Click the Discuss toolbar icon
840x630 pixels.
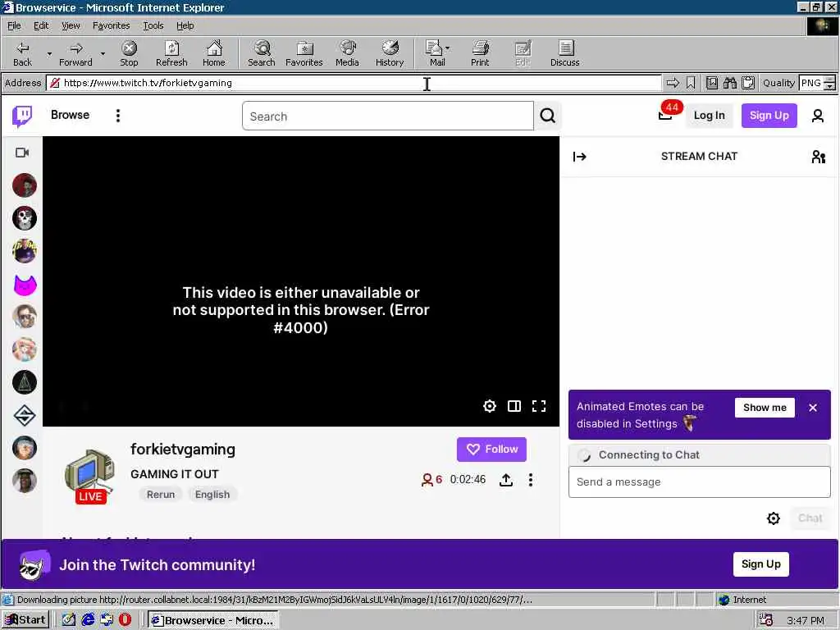click(564, 53)
